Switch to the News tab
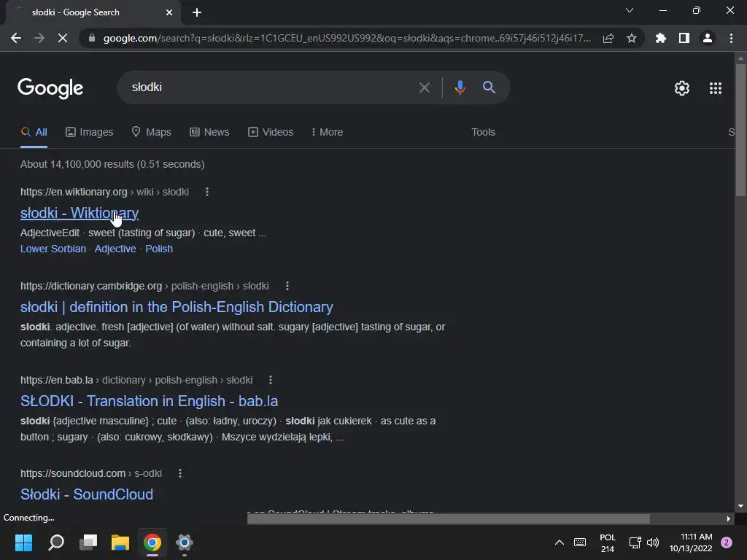 click(209, 132)
